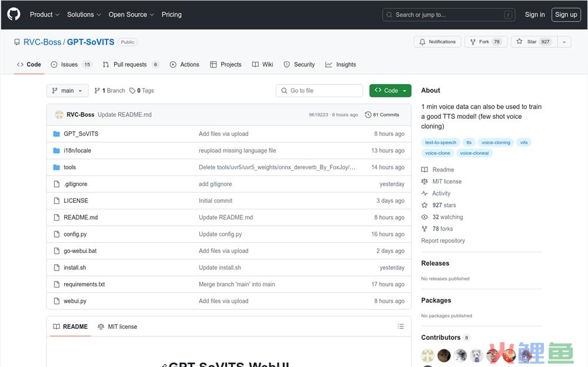Click the requirements.txt file icon
The height and width of the screenshot is (367, 588).
pyautogui.click(x=56, y=285)
